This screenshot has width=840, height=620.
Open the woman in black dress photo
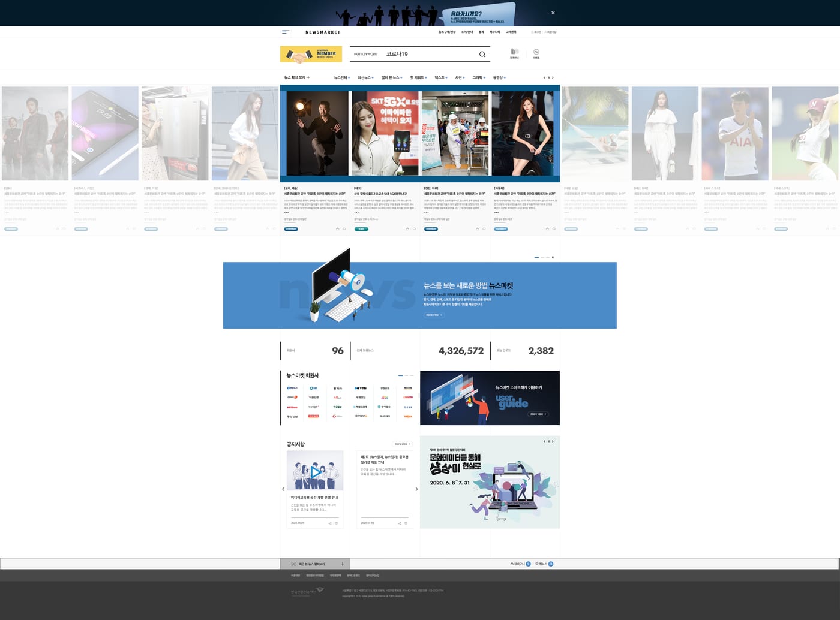coord(523,133)
